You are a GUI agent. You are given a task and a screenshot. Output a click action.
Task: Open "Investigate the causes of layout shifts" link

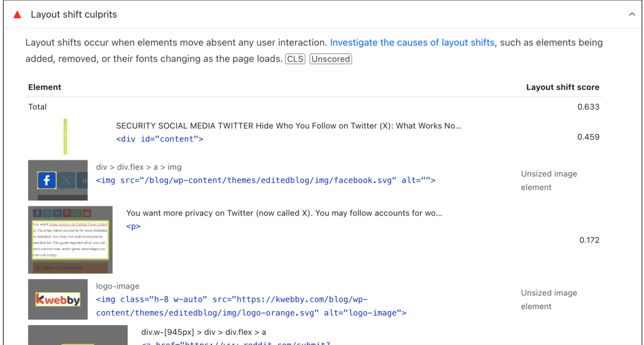pyautogui.click(x=412, y=43)
